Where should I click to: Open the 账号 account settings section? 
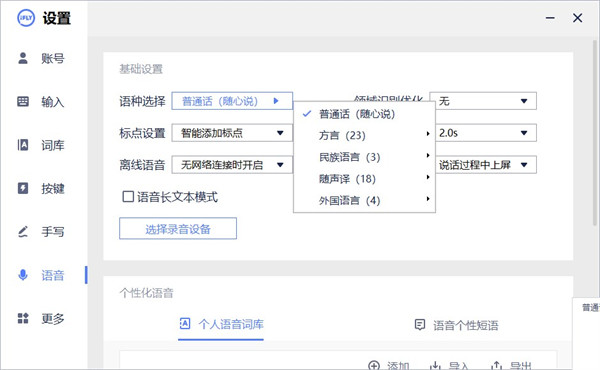(41, 59)
